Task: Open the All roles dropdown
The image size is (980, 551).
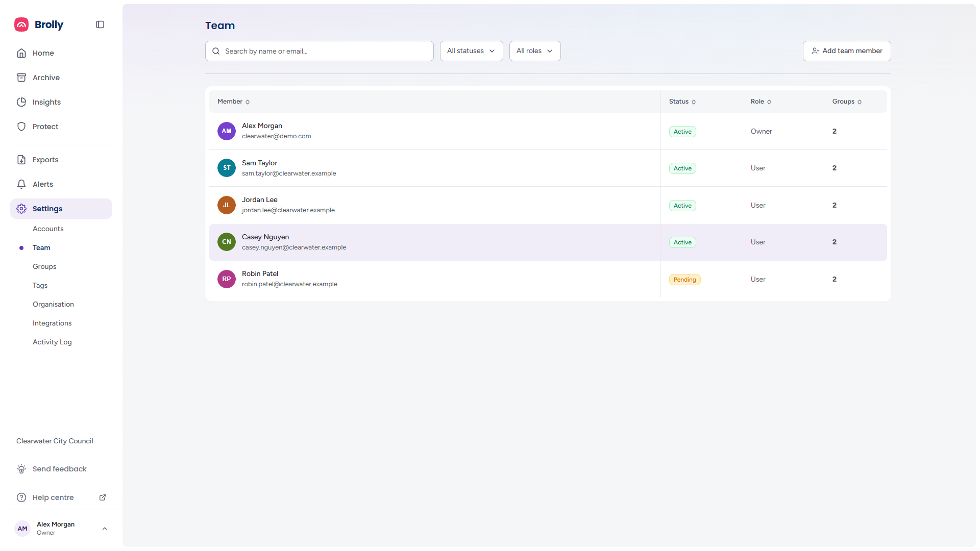Action: (x=535, y=51)
